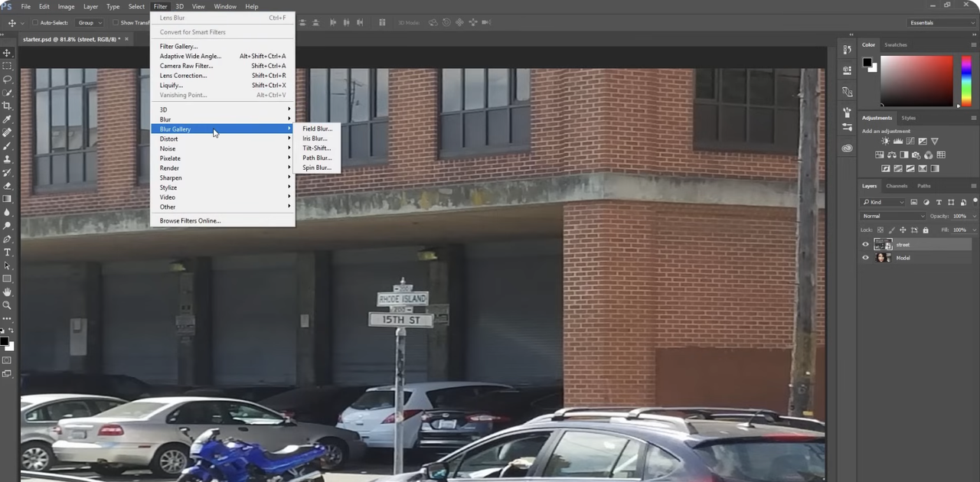980x482 pixels.
Task: Open the Normal blend mode dropdown
Action: click(x=893, y=216)
